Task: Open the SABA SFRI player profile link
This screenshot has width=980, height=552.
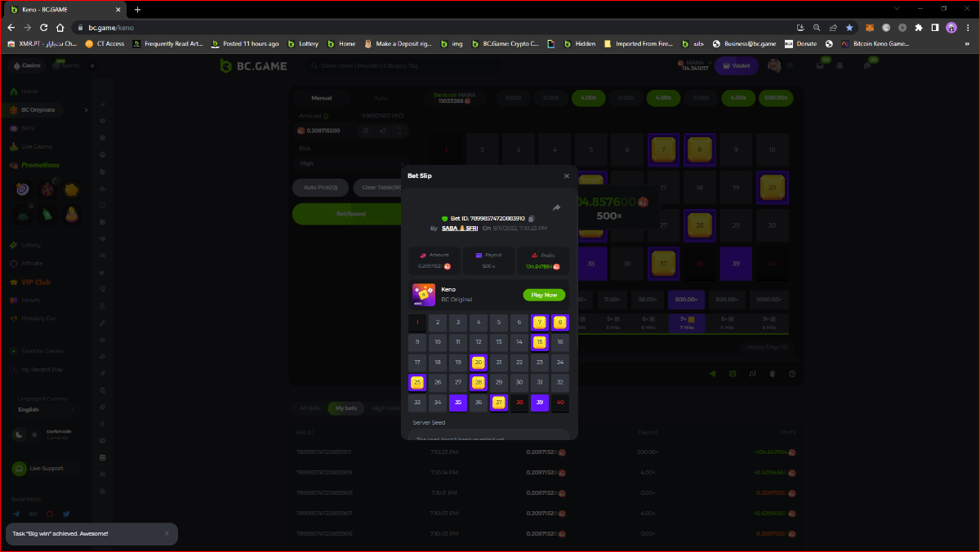Action: click(x=460, y=229)
